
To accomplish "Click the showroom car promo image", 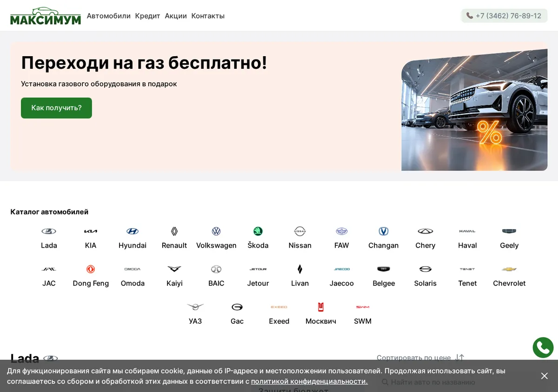I will pos(474,110).
